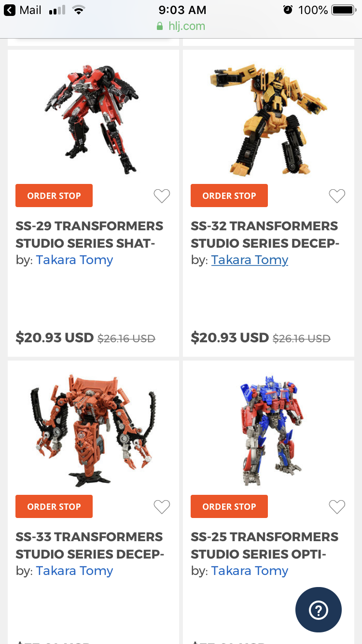
Task: Open the yellow Decepticon figure image
Action: (268, 118)
